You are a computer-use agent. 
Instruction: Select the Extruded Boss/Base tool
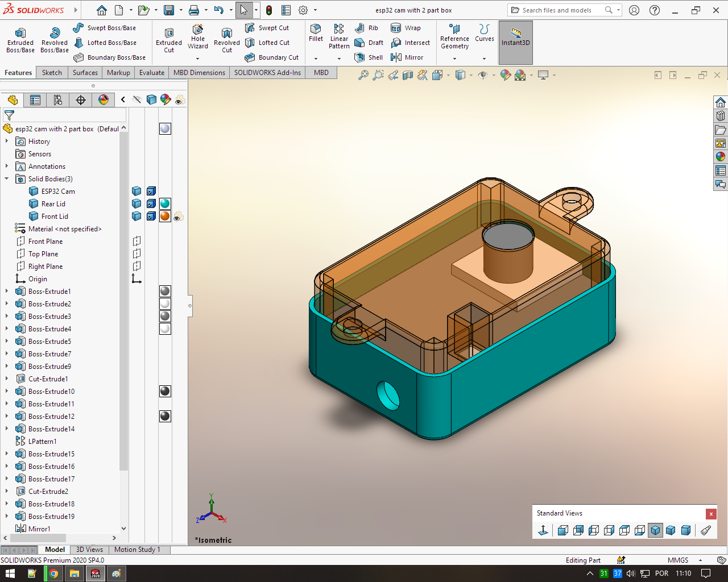[20, 40]
